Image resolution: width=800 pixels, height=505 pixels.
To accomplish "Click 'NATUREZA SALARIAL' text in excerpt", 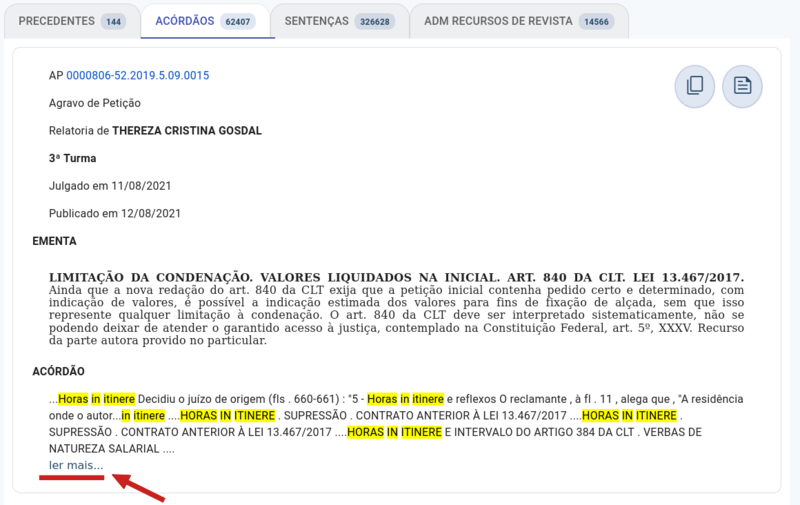I will click(104, 449).
